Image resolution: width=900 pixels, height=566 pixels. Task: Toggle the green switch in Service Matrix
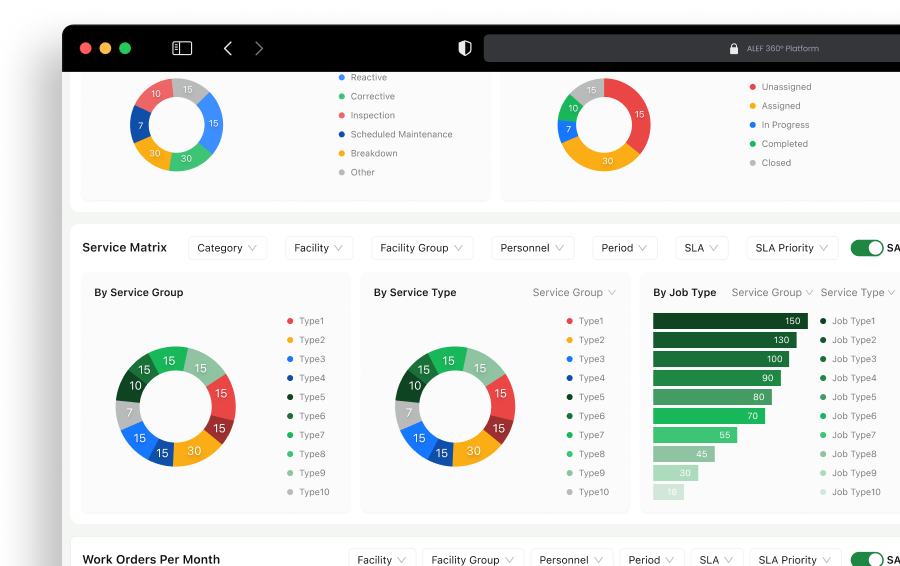click(x=867, y=248)
